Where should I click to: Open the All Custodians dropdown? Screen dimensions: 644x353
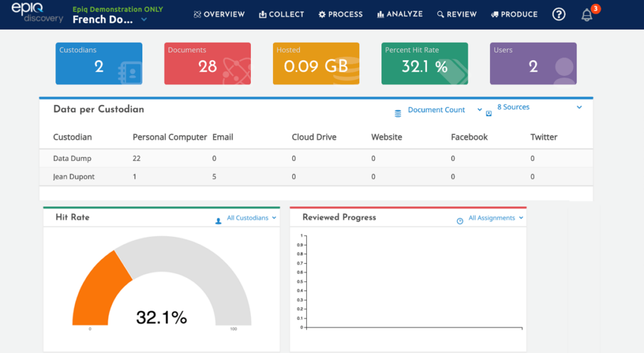(x=252, y=218)
